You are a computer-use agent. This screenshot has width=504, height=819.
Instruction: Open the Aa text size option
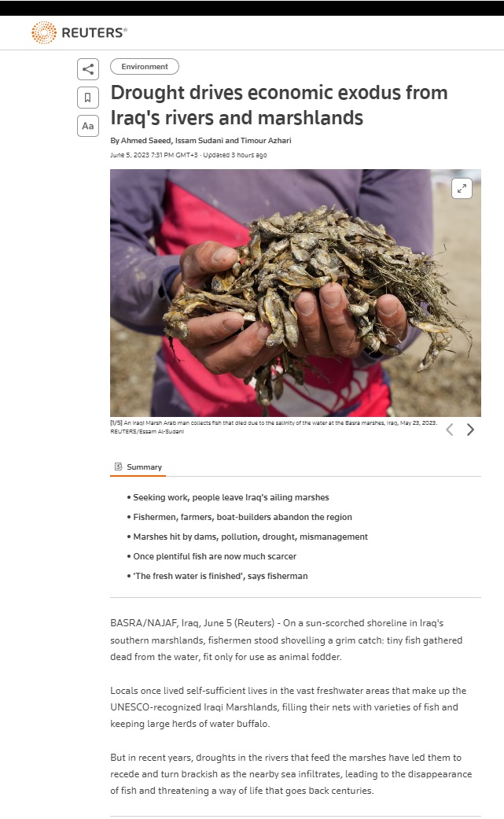[x=87, y=126]
